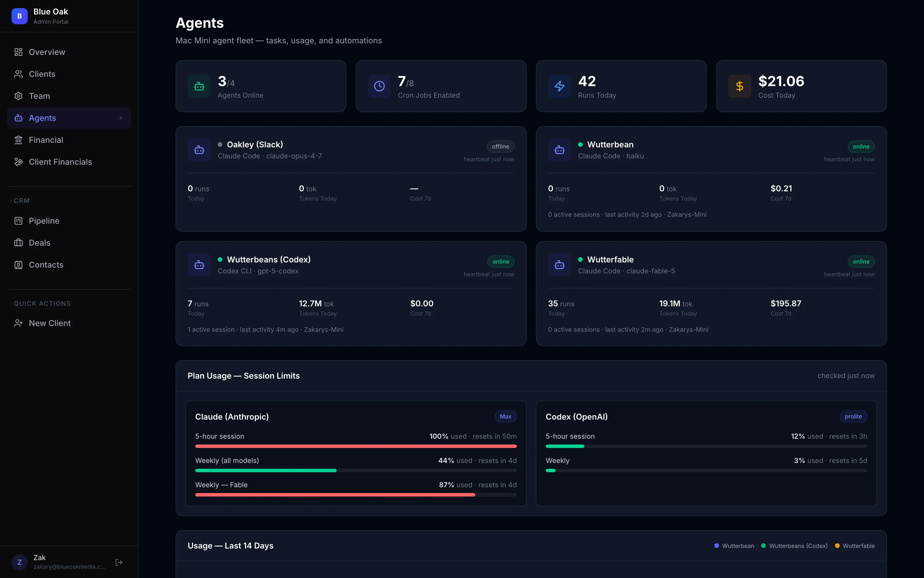924x578 pixels.
Task: Toggle the Wutterfable legend entry
Action: [x=854, y=546]
